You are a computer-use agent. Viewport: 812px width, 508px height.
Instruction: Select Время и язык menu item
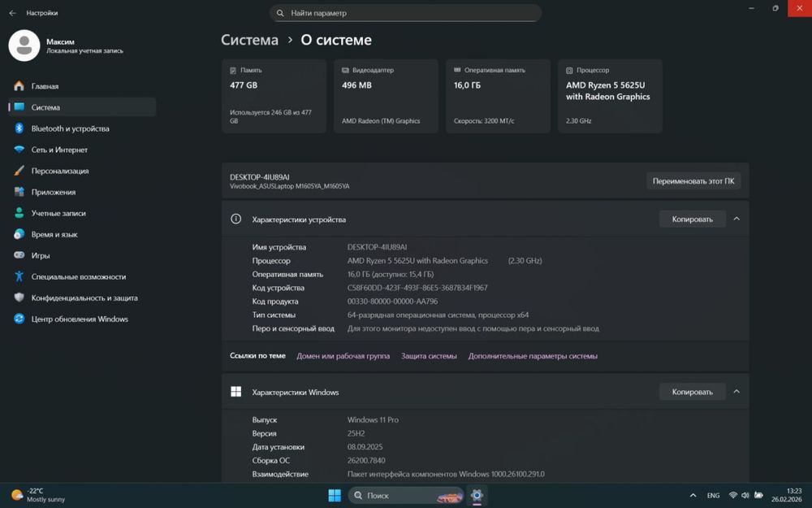click(x=82, y=234)
